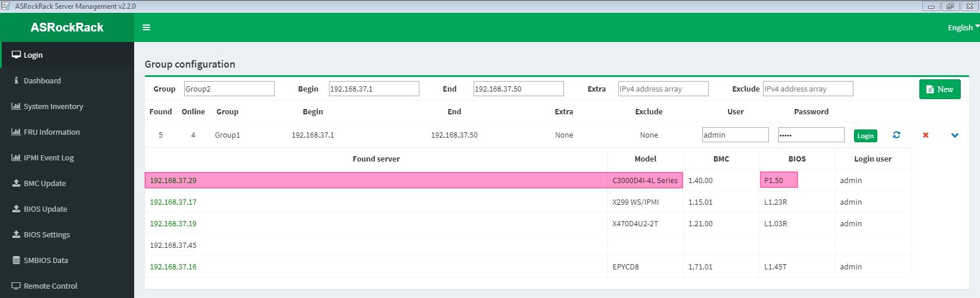Click BMC version 1.40.00
This screenshot has height=298, width=980.
tap(700, 180)
